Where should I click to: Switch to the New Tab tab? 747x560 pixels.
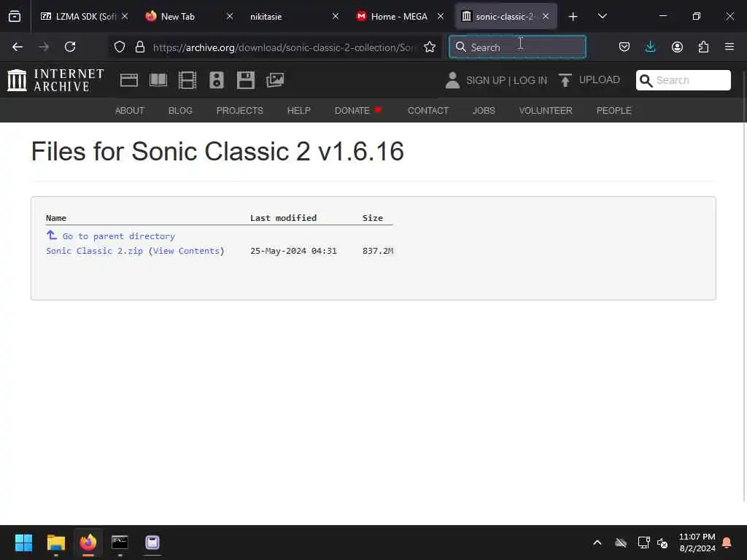pos(178,16)
